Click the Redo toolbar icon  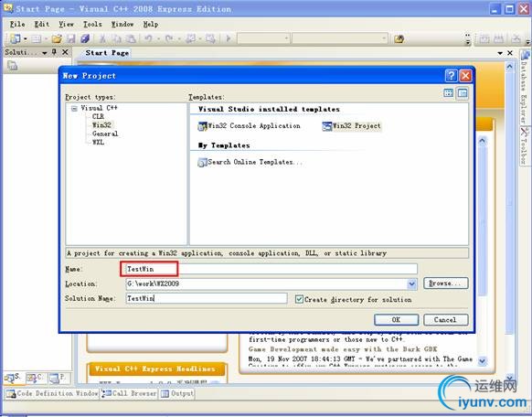coord(168,38)
